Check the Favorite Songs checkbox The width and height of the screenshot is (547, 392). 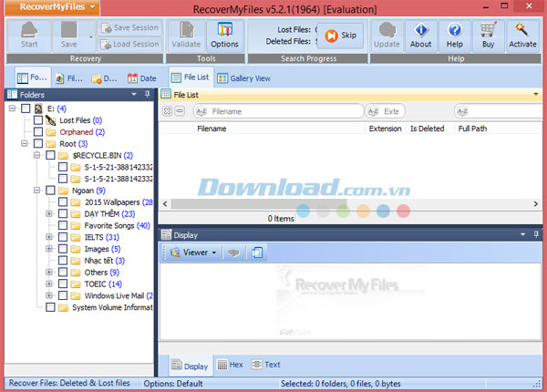click(x=63, y=225)
